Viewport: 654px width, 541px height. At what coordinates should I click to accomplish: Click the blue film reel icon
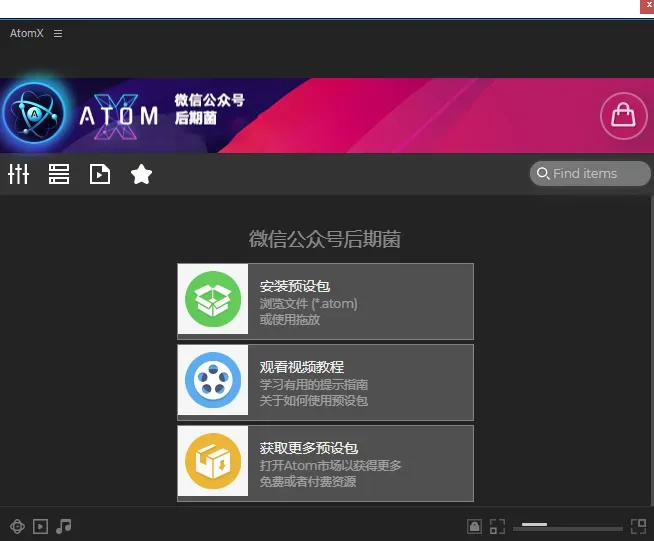click(213, 380)
